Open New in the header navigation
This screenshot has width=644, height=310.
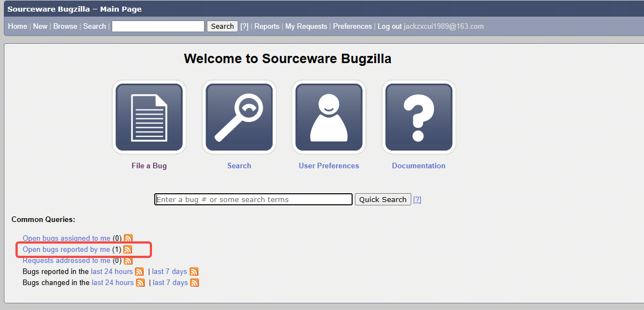(x=40, y=27)
